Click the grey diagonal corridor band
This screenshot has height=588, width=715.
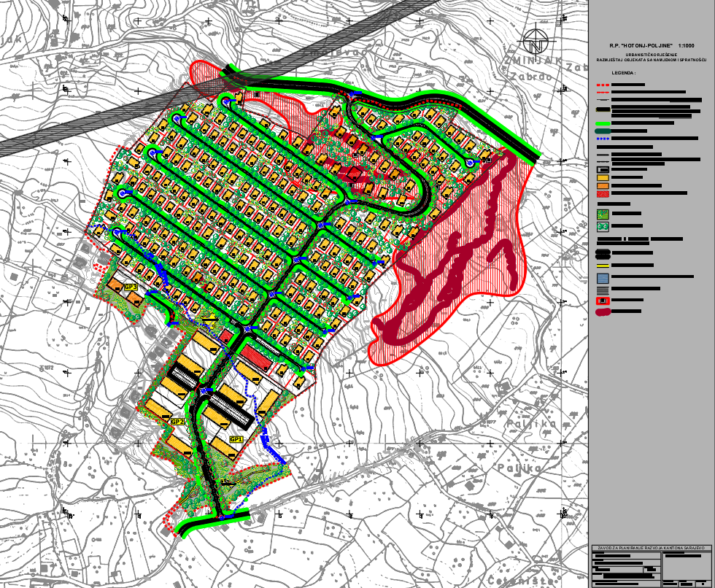[x=219, y=87]
